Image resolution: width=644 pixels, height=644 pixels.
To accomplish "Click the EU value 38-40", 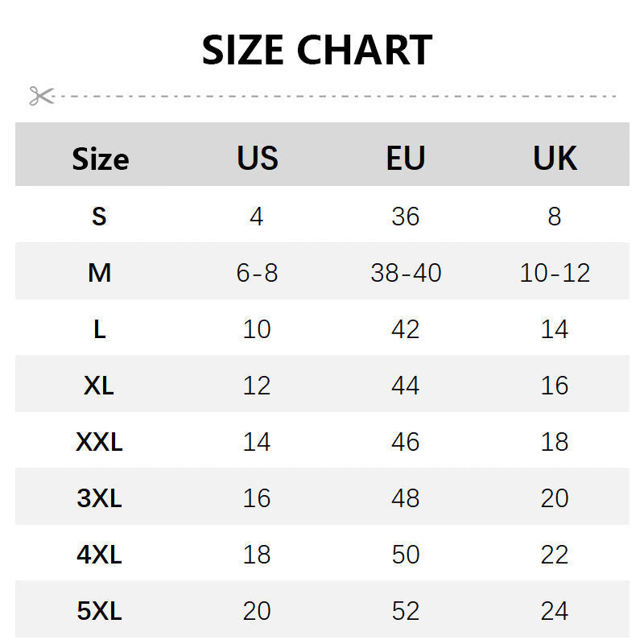I will click(x=406, y=273).
